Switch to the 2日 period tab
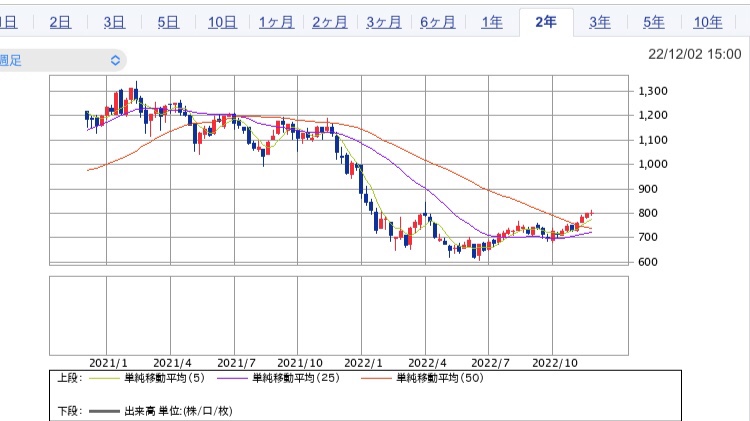 pyautogui.click(x=60, y=22)
